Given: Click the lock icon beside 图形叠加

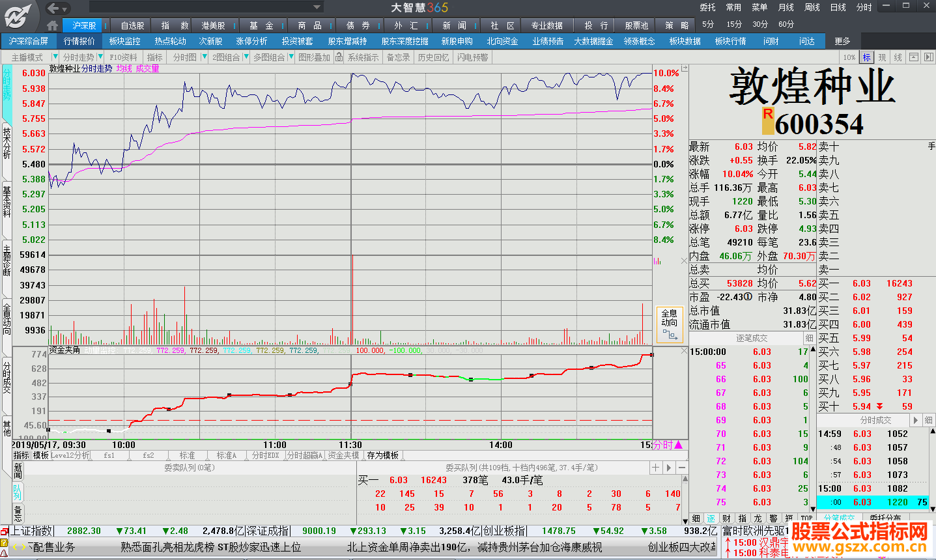Looking at the screenshot, I should coord(339,57).
